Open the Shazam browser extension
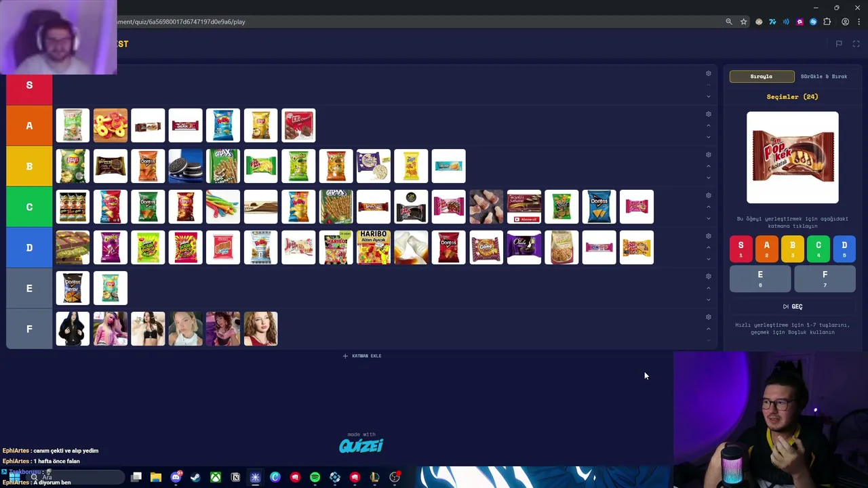The width and height of the screenshot is (868, 488). 813,22
